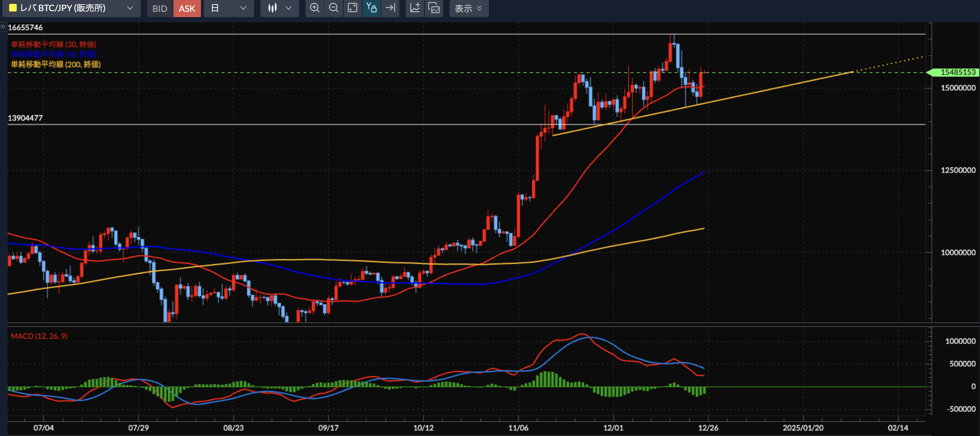Click the 16655746 horizontal line label
The image size is (980, 436).
pos(25,27)
